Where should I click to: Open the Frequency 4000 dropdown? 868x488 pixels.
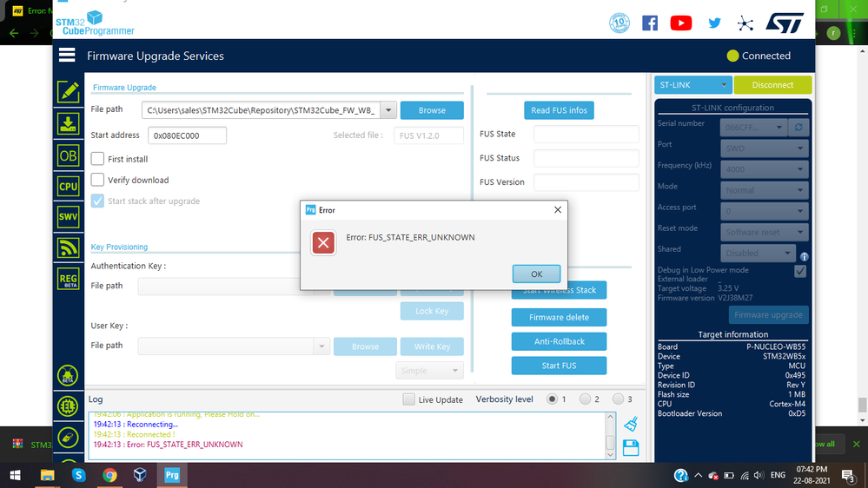764,169
